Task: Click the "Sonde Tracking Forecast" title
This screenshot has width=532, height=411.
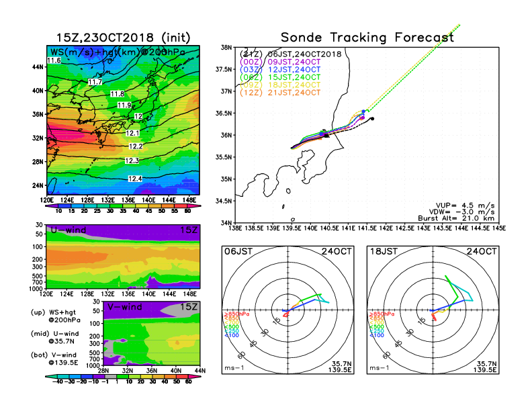Action: coord(367,38)
